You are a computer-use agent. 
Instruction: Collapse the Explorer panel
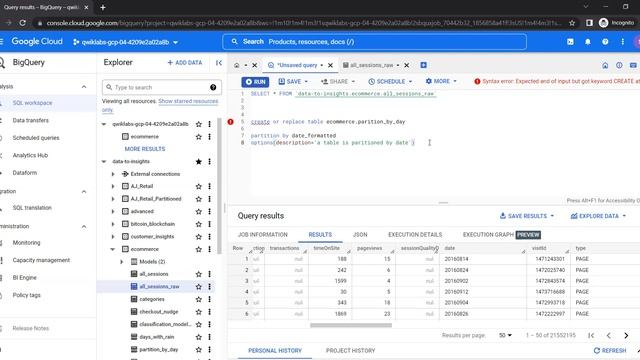[219, 62]
